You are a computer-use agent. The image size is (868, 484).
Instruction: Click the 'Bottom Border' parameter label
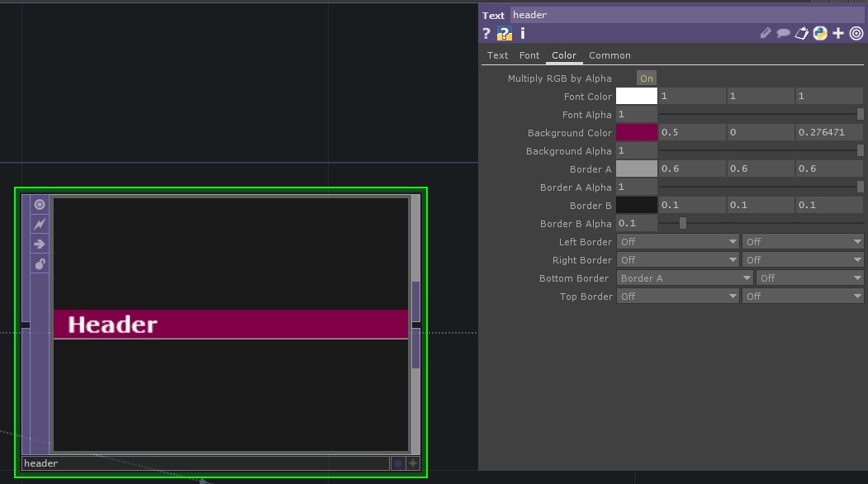(573, 278)
